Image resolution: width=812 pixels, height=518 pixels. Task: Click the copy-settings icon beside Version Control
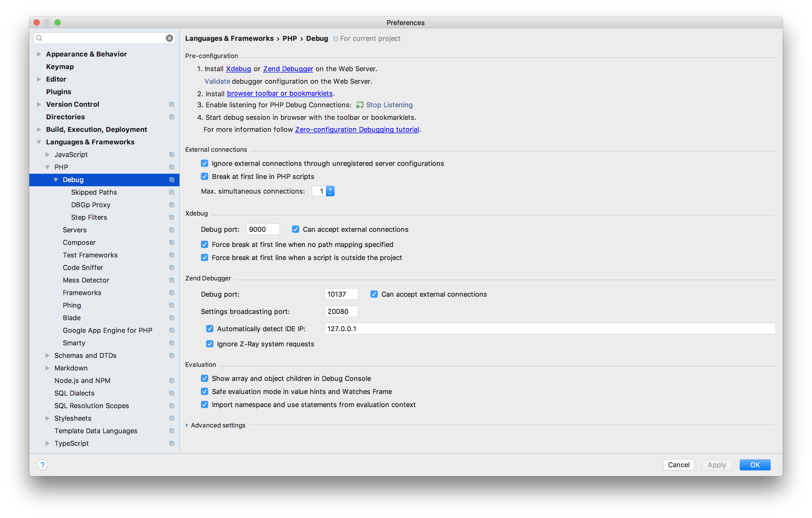172,104
